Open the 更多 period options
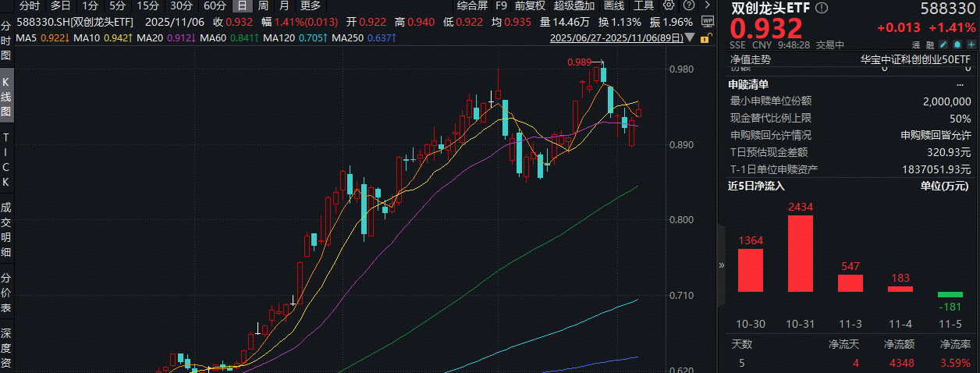The width and height of the screenshot is (980, 373). 310,6
